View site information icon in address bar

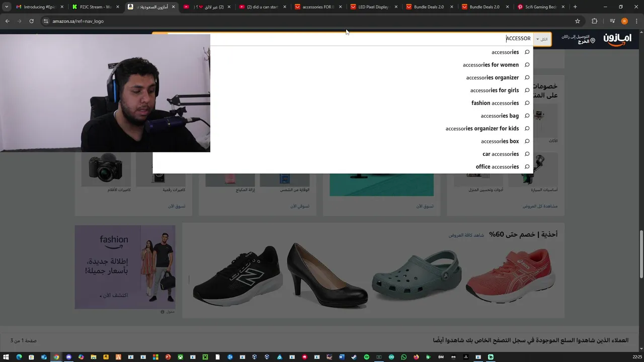tap(46, 21)
